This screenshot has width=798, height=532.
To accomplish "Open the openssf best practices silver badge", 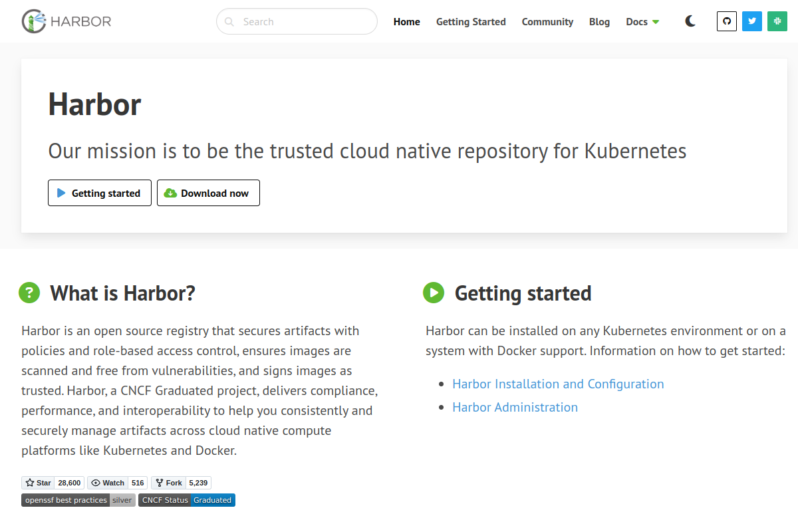I will [78, 500].
